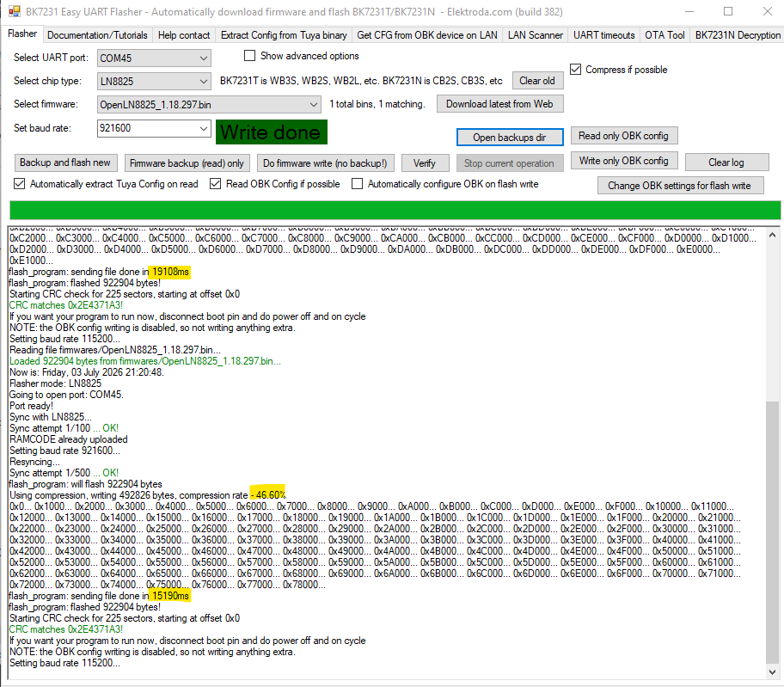Click Open backups dir button
The width and height of the screenshot is (784, 687).
coord(510,137)
